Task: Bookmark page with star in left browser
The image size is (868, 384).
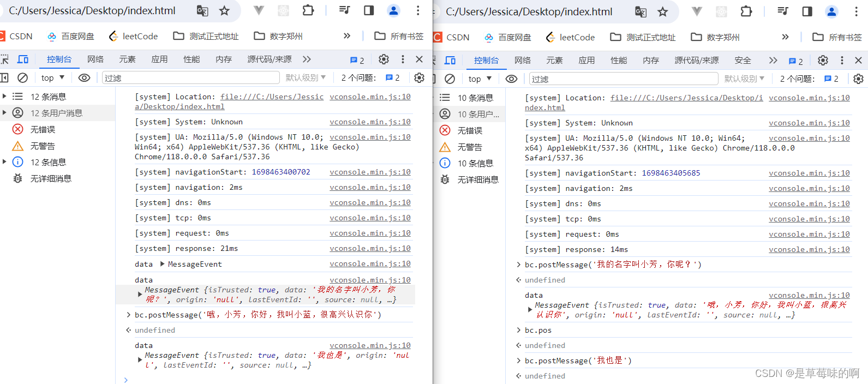Action: click(x=224, y=11)
